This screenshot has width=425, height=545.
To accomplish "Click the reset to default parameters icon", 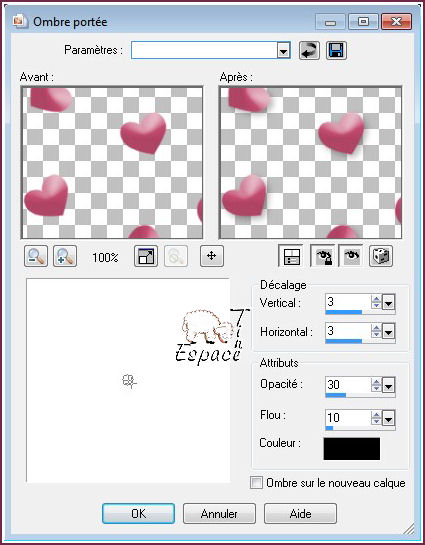I will 309,51.
